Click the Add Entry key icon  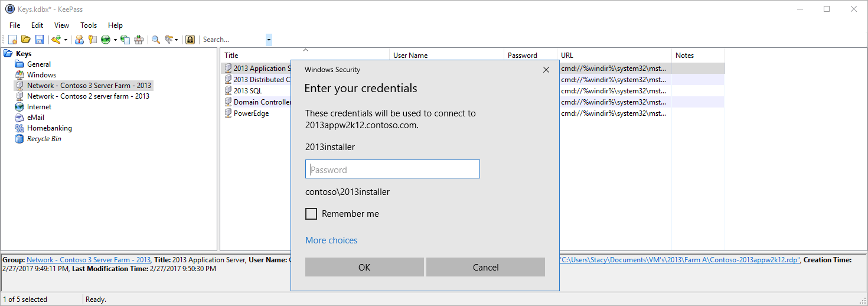click(x=56, y=40)
